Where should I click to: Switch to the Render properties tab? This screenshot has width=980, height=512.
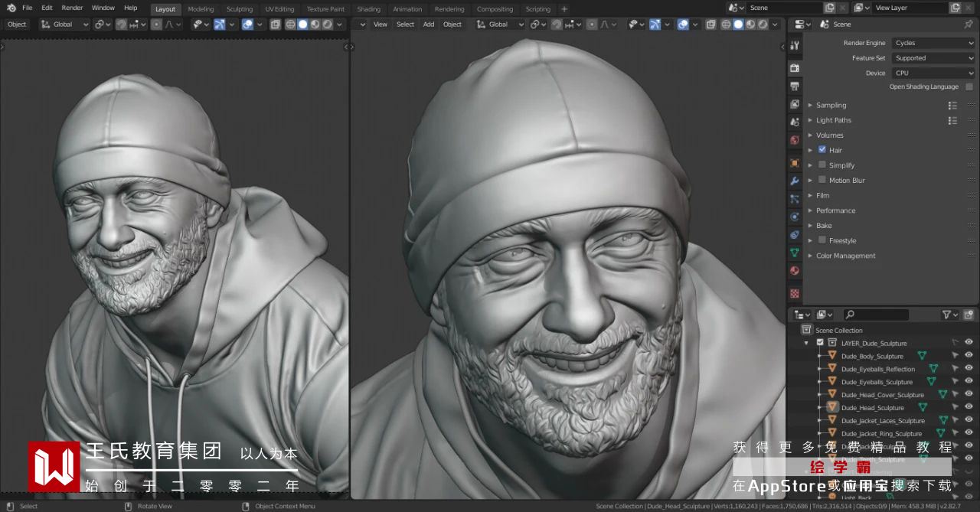pyautogui.click(x=795, y=68)
